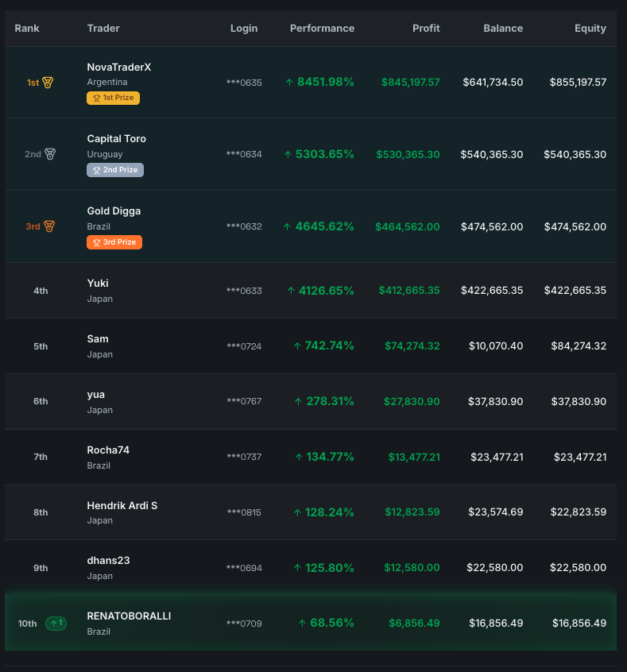The image size is (627, 672).
Task: Click the up arrow next to 278.31%
Action: click(x=299, y=402)
